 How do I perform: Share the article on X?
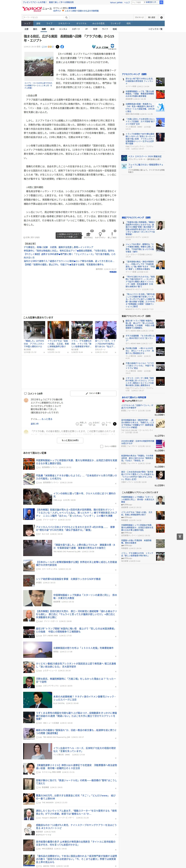[57, 47]
